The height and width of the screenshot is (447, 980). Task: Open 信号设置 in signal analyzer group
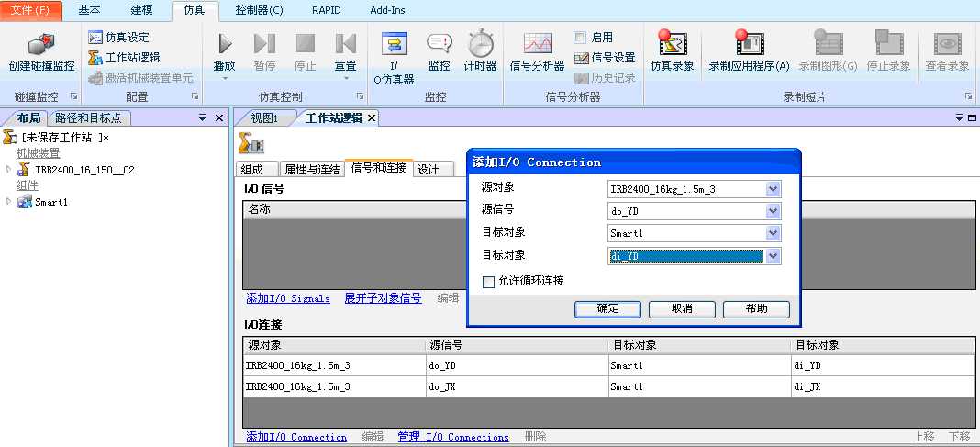pyautogui.click(x=605, y=58)
